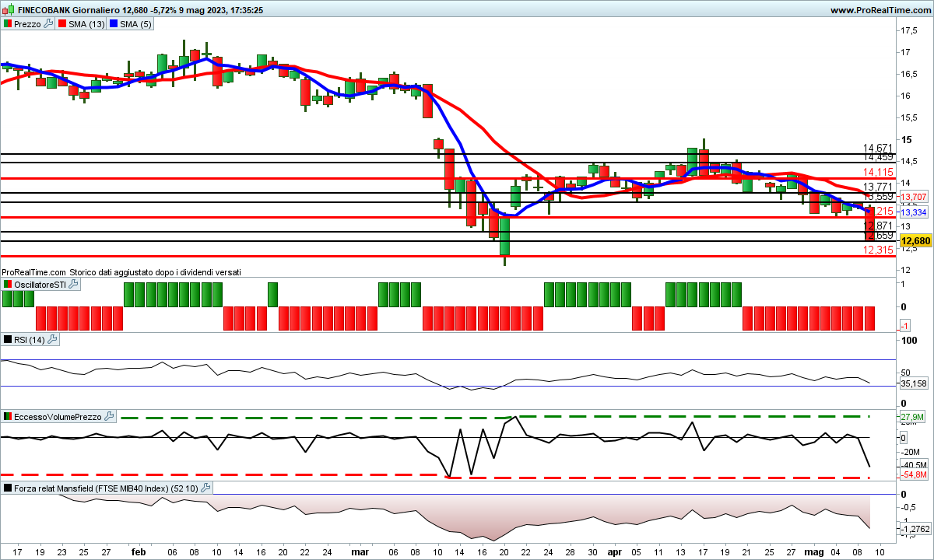Viewport: 934px width, 560px height.
Task: Click the feb month marker on time axis
Action: pos(138,551)
